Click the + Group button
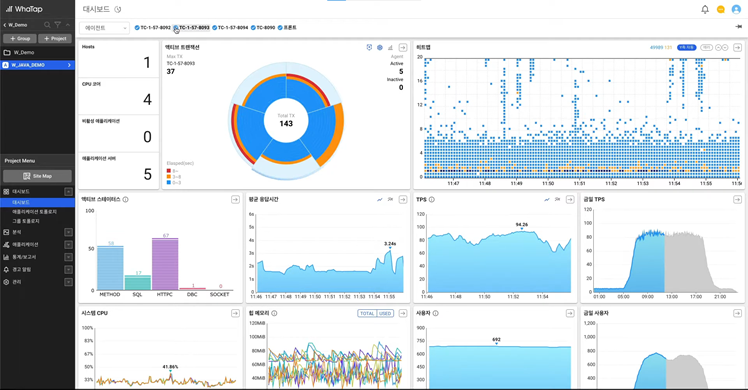 point(20,39)
